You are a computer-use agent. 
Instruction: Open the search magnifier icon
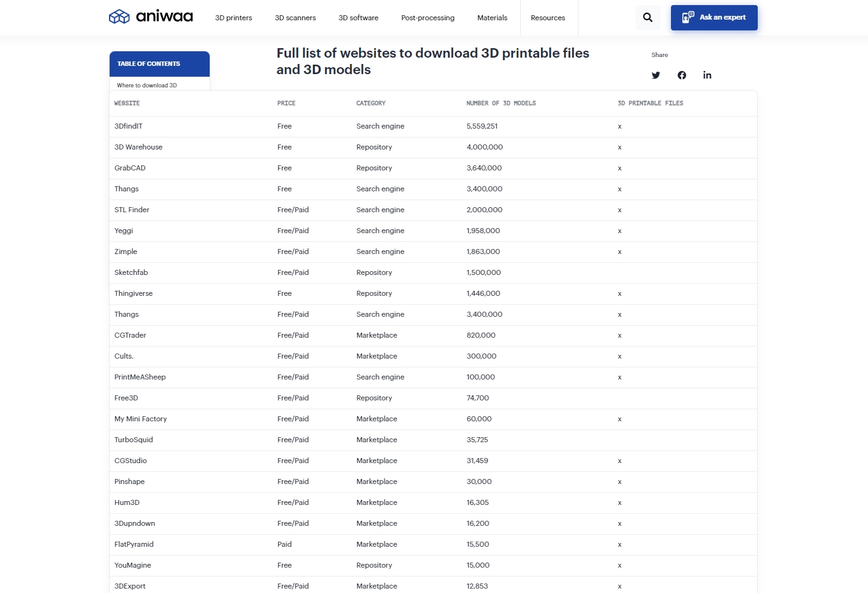(648, 18)
